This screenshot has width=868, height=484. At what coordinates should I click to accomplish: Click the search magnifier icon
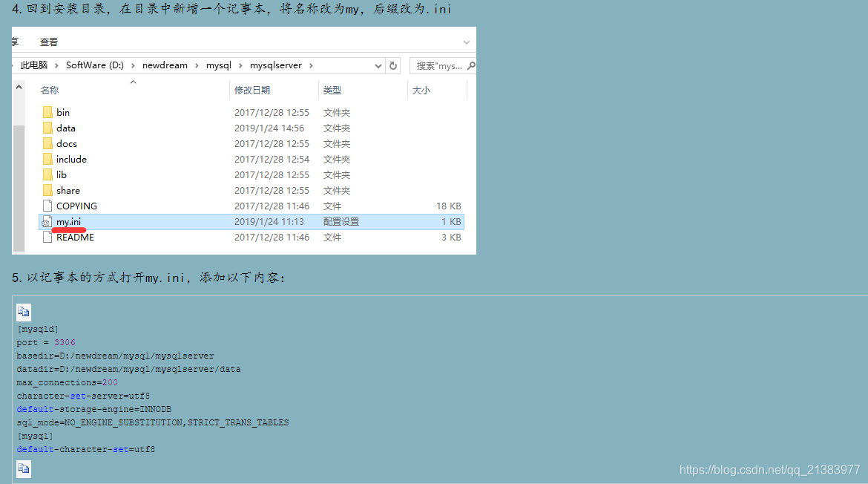(x=471, y=65)
